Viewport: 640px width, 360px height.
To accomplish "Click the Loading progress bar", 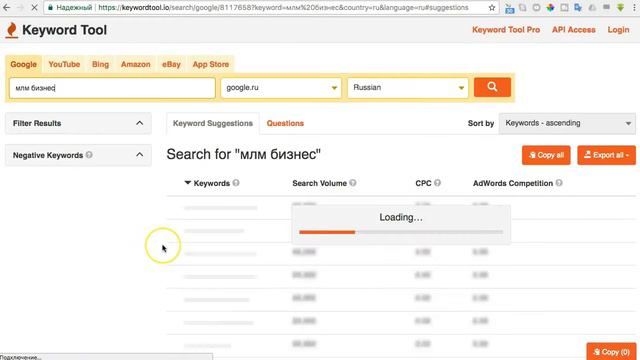I will click(401, 232).
